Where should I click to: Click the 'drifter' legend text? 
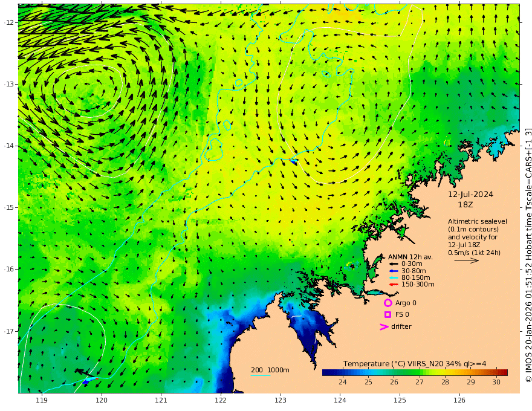tap(401, 326)
